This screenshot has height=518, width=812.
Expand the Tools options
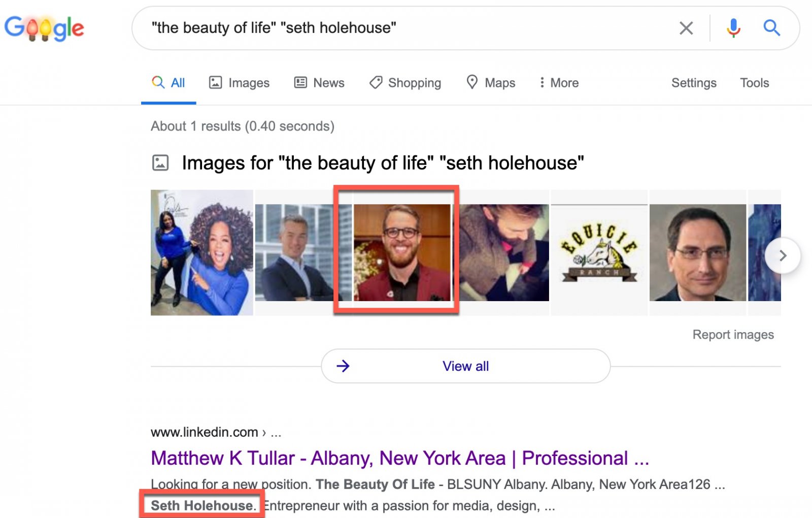[754, 83]
